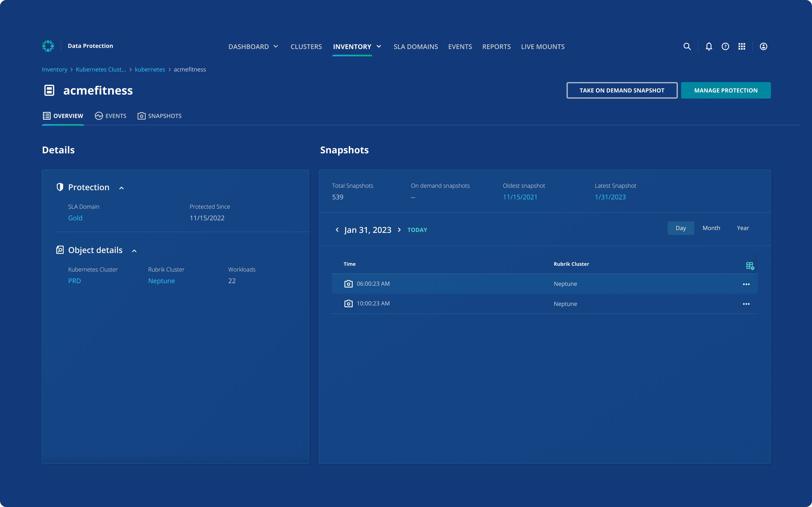Click the Total Snapshots value 539
The height and width of the screenshot is (507, 812).
pyautogui.click(x=337, y=197)
